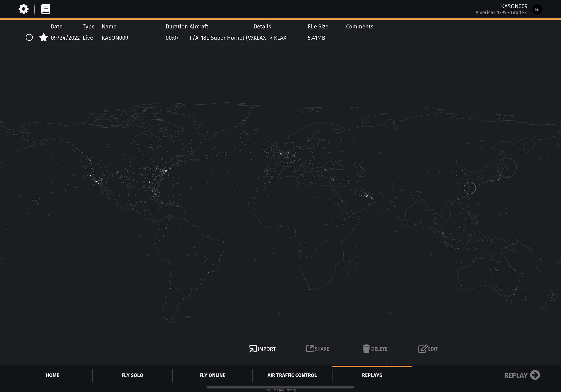Open the Air Traffic Control tab

point(292,375)
